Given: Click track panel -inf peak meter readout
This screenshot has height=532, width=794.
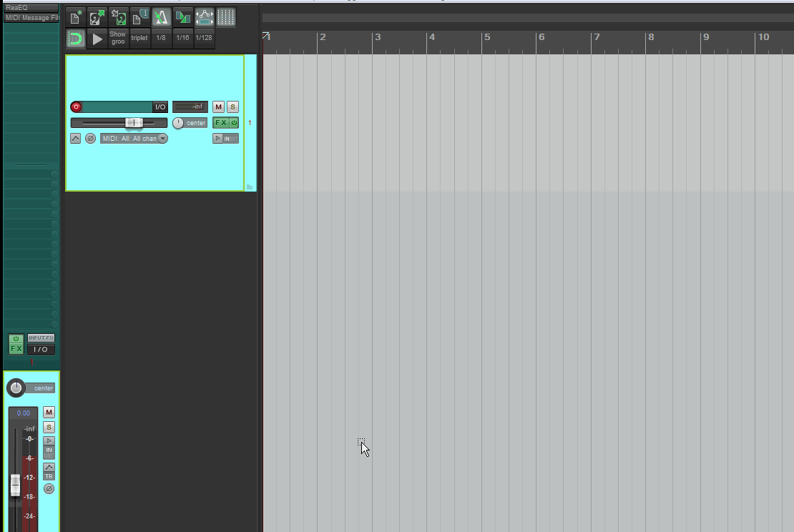Looking at the screenshot, I should click(x=190, y=107).
